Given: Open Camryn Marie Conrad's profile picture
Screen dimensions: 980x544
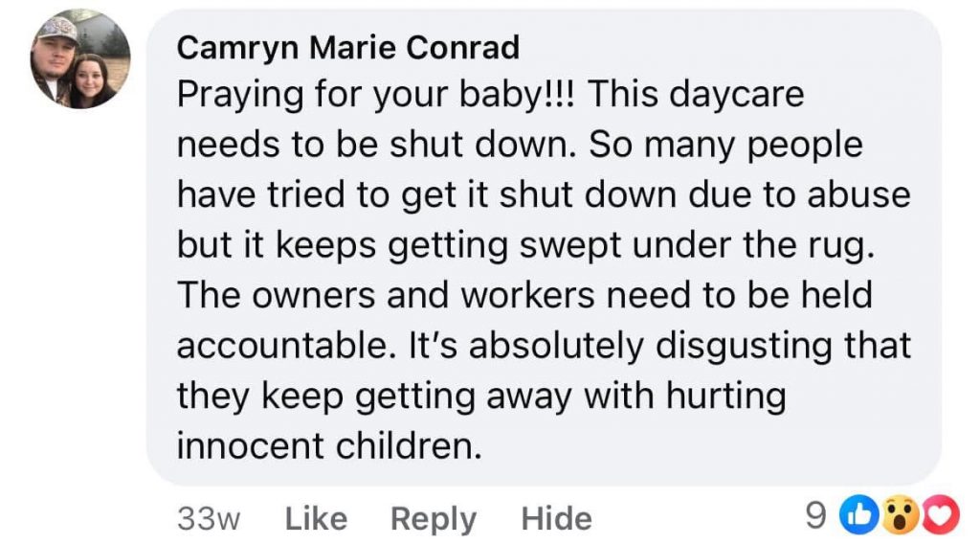Looking at the screenshot, I should pyautogui.click(x=80, y=60).
